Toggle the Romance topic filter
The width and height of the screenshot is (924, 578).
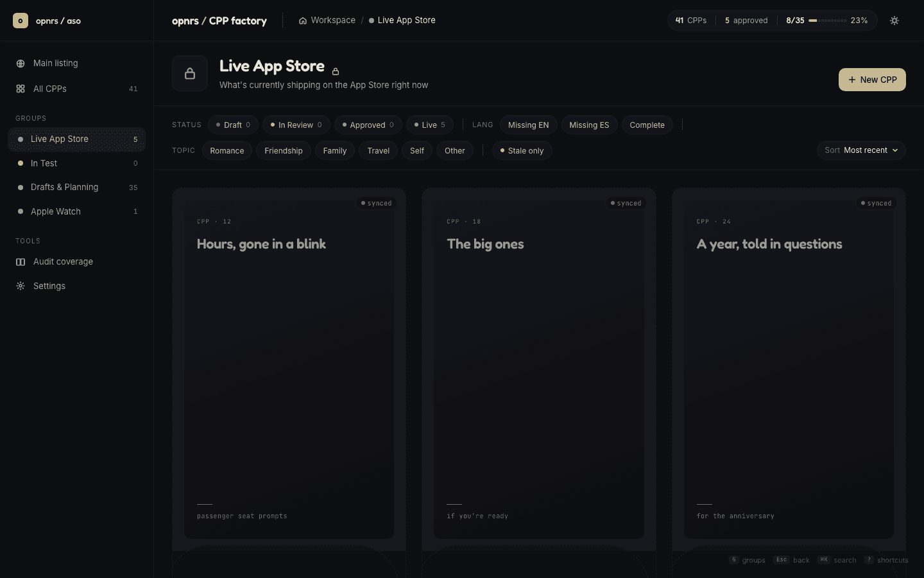[227, 150]
